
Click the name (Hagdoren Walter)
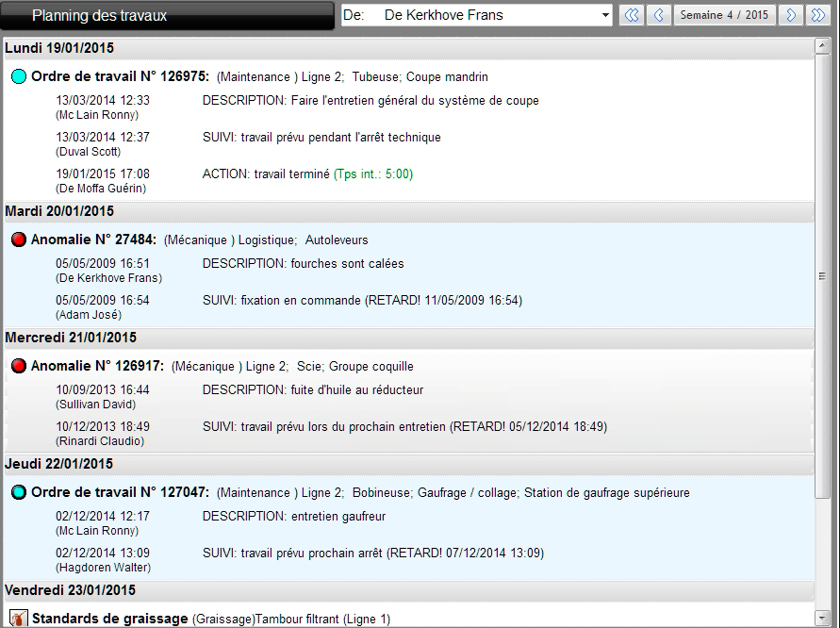(x=104, y=568)
